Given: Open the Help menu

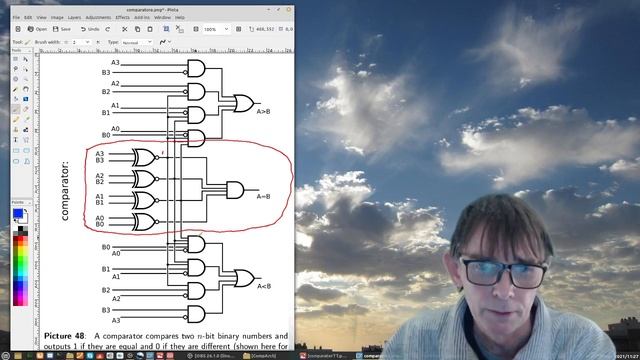Looking at the screenshot, I should 180,18.
